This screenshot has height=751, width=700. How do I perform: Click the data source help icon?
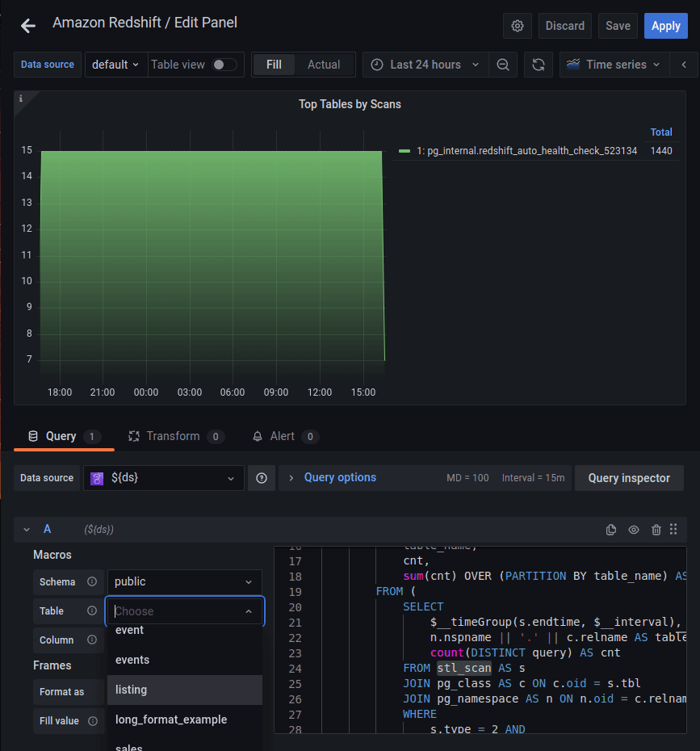pyautogui.click(x=262, y=478)
